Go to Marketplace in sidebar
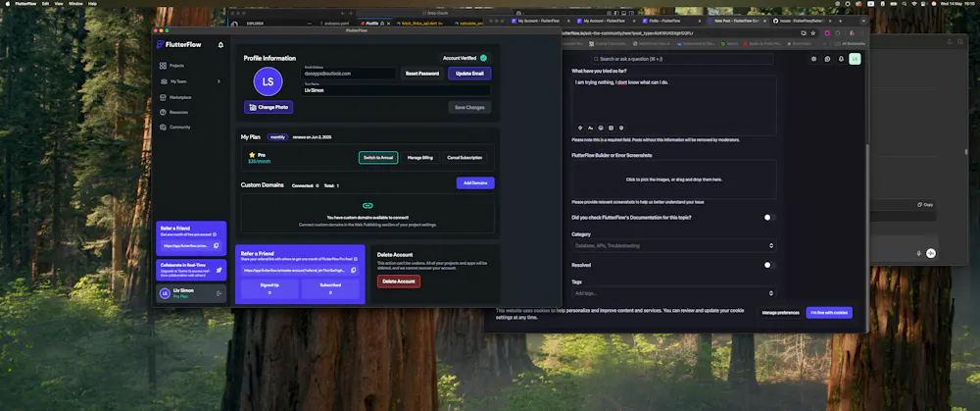 coord(175,97)
